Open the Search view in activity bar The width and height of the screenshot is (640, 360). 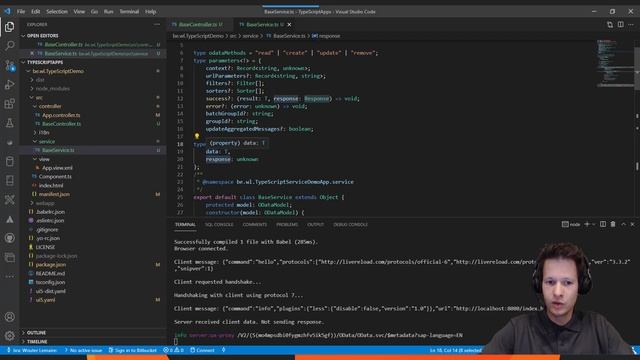pos(9,46)
